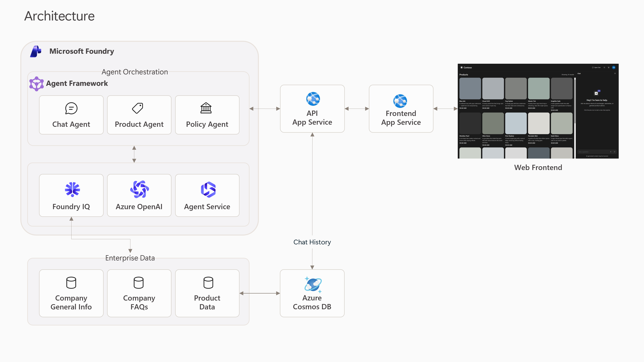The height and width of the screenshot is (362, 644).
Task: Click the 'Enterprise Data' heading
Action: click(130, 258)
